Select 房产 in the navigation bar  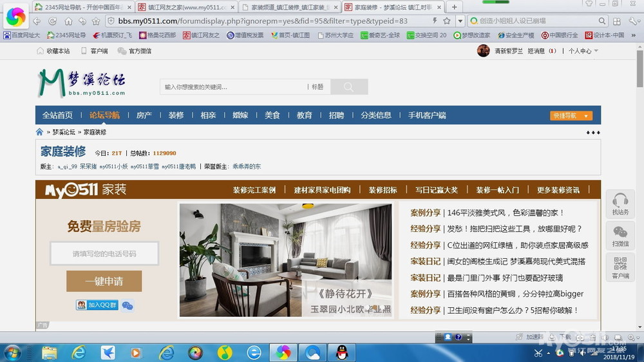point(144,115)
